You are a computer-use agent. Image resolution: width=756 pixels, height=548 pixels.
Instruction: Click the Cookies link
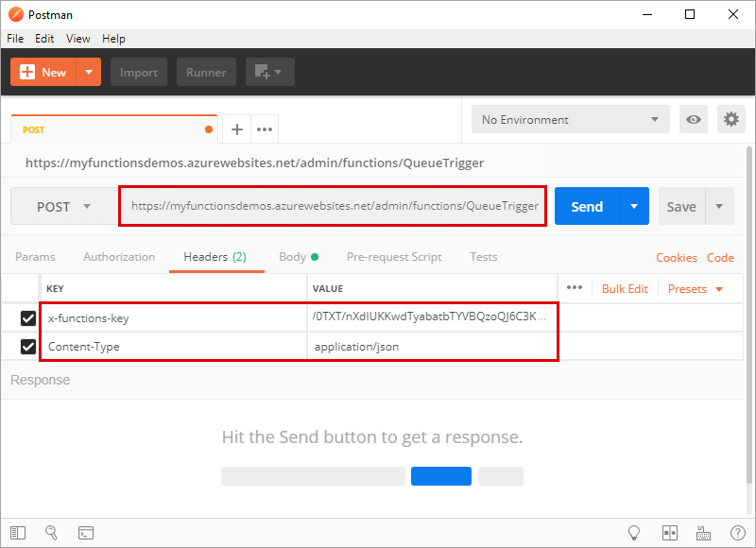tap(677, 258)
